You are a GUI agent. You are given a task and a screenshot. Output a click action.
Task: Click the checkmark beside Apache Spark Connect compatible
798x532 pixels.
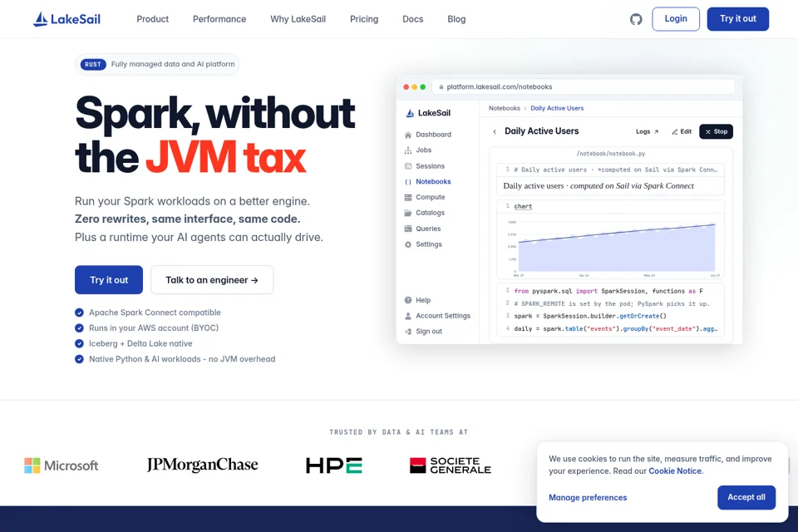80,313
